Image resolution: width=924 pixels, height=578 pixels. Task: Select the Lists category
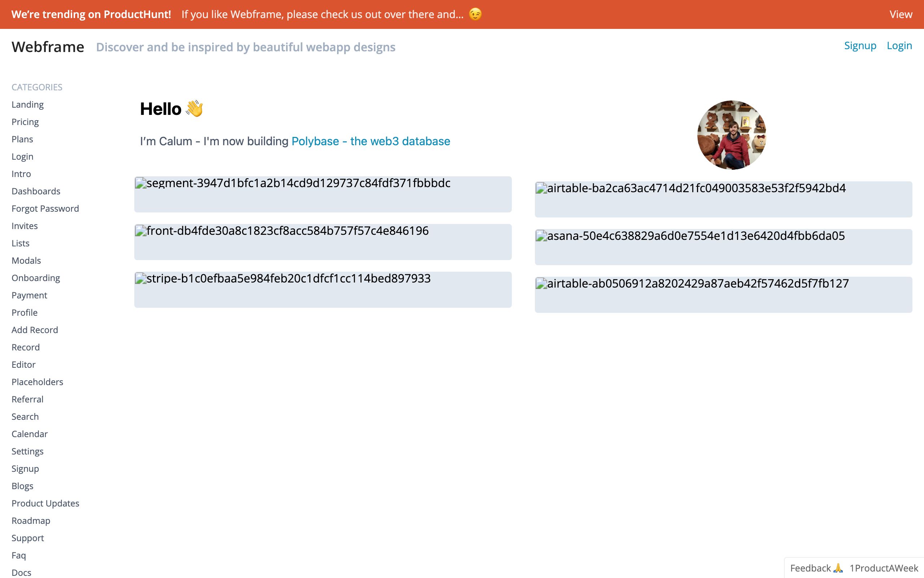point(20,243)
